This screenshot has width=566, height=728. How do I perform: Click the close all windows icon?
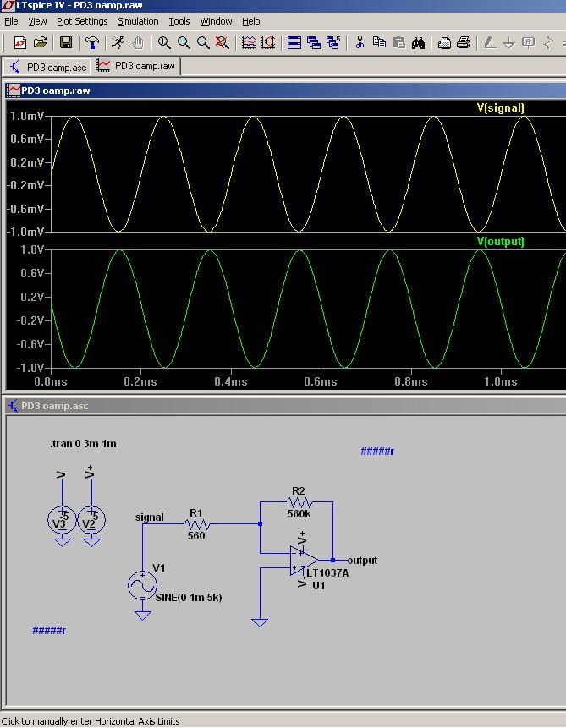[333, 43]
